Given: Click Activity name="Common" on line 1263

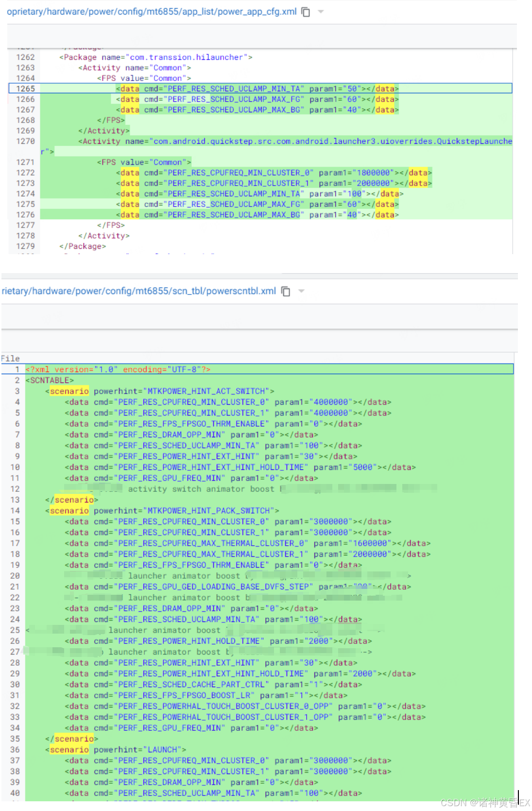Looking at the screenshot, I should point(135,68).
